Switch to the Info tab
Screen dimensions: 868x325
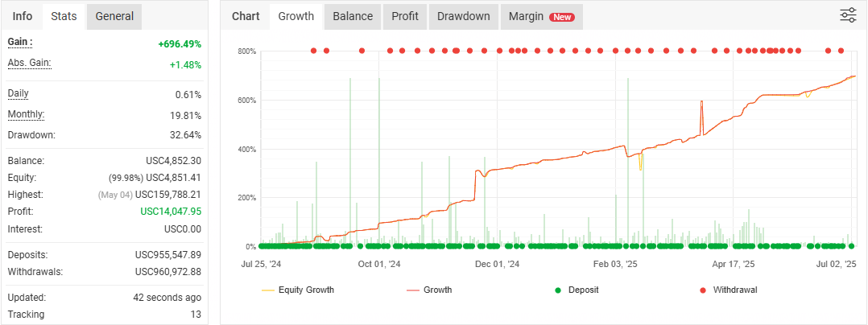tap(23, 16)
